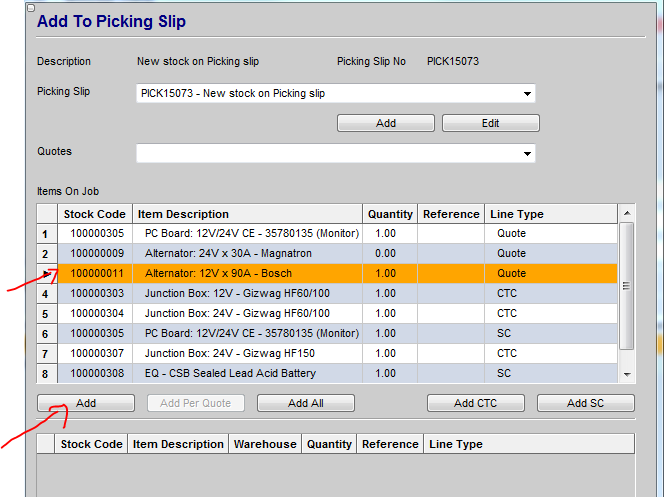Viewport: 664px width, 497px height.
Task: Click the Add SC button
Action: [585, 403]
